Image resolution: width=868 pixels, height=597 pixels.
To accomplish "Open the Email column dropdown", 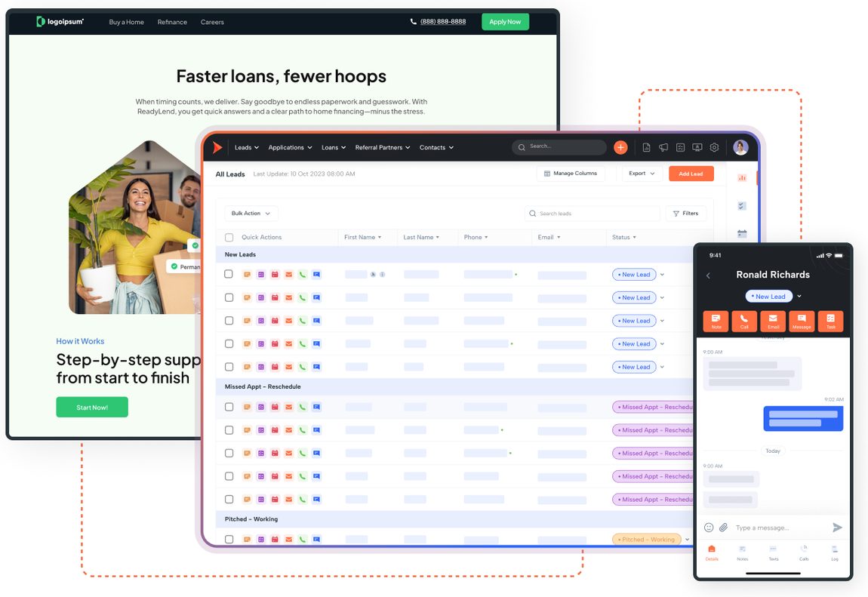I will [559, 237].
